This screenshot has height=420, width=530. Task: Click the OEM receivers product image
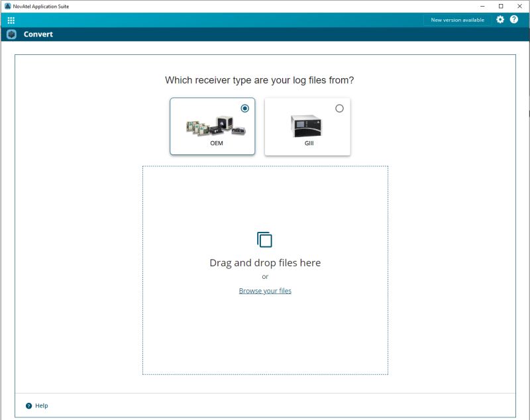click(x=216, y=126)
